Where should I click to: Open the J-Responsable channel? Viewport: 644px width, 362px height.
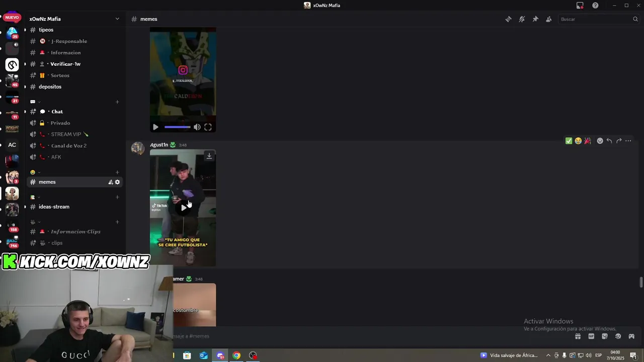click(75, 41)
